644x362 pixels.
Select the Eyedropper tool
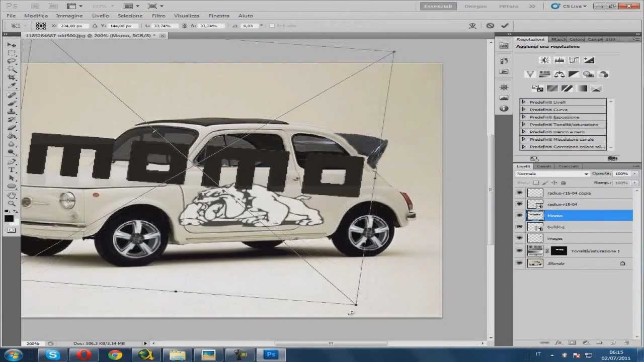pos(11,86)
